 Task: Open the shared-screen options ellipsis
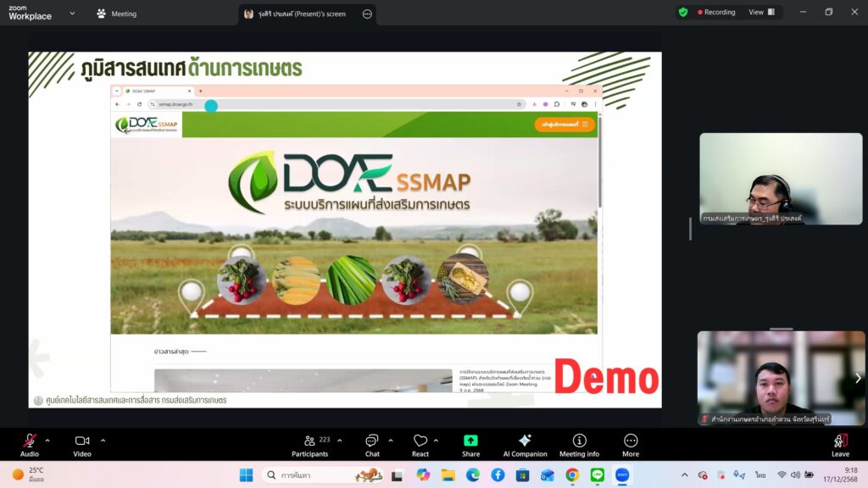[367, 14]
